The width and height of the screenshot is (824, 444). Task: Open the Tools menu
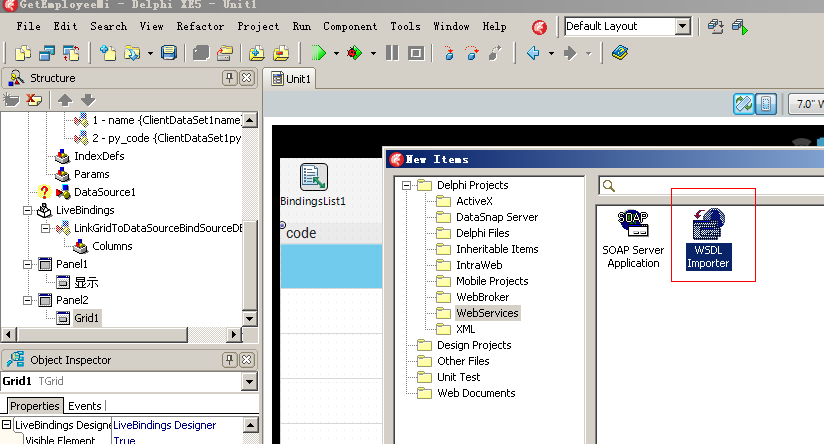point(405,26)
